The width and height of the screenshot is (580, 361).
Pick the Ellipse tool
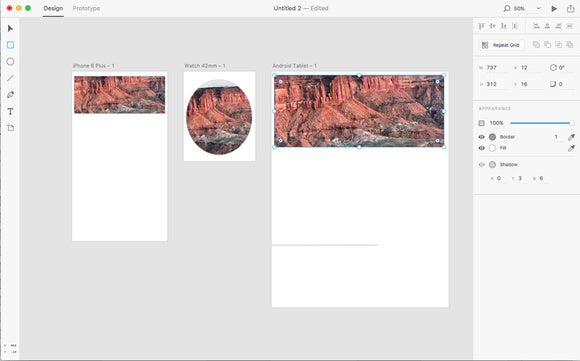click(10, 62)
